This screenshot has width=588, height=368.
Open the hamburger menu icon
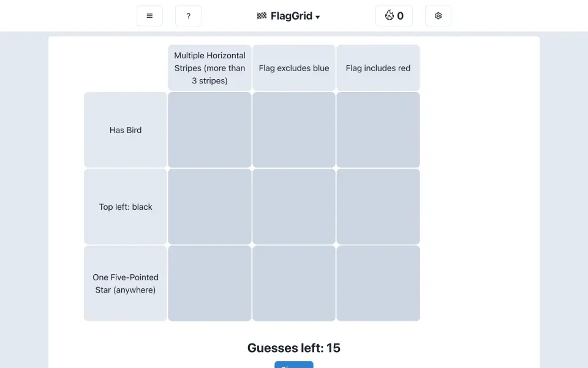tap(149, 16)
